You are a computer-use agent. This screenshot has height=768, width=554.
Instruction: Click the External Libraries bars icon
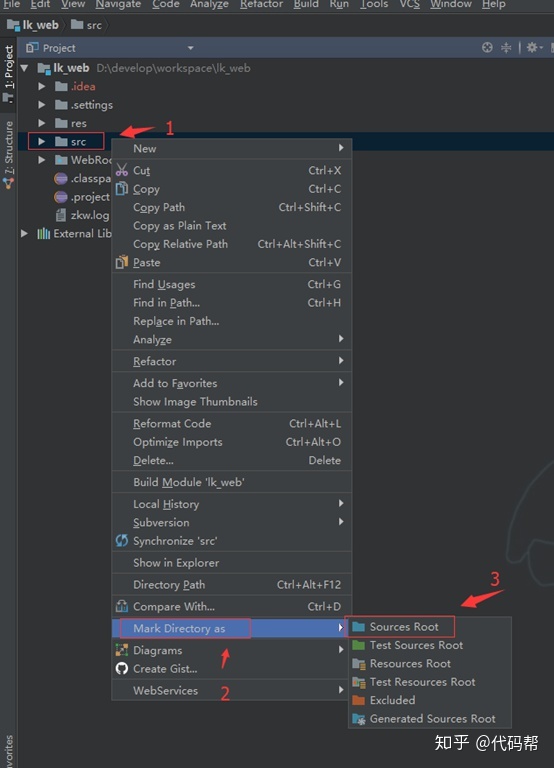[44, 234]
